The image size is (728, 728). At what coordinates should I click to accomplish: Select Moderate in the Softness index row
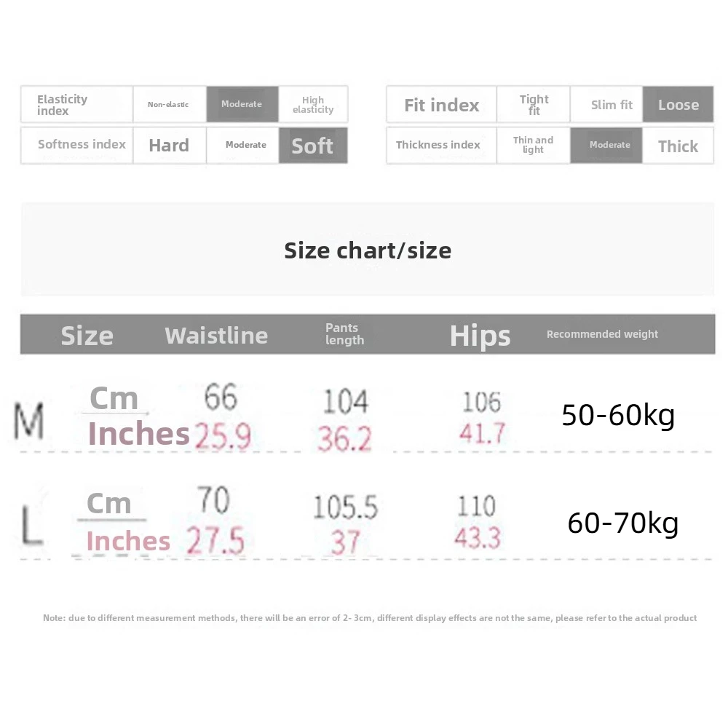(245, 145)
